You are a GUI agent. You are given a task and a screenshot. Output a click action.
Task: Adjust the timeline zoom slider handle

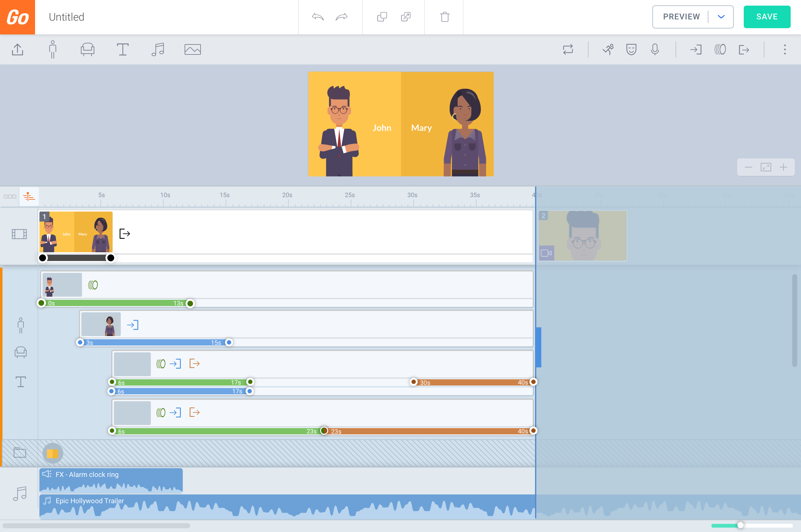tap(740, 525)
